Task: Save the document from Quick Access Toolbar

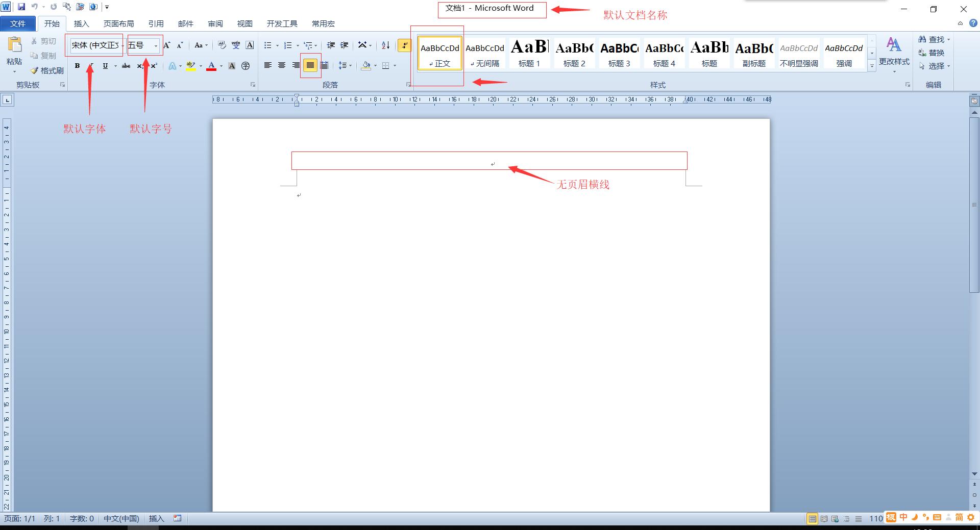Action: click(21, 7)
